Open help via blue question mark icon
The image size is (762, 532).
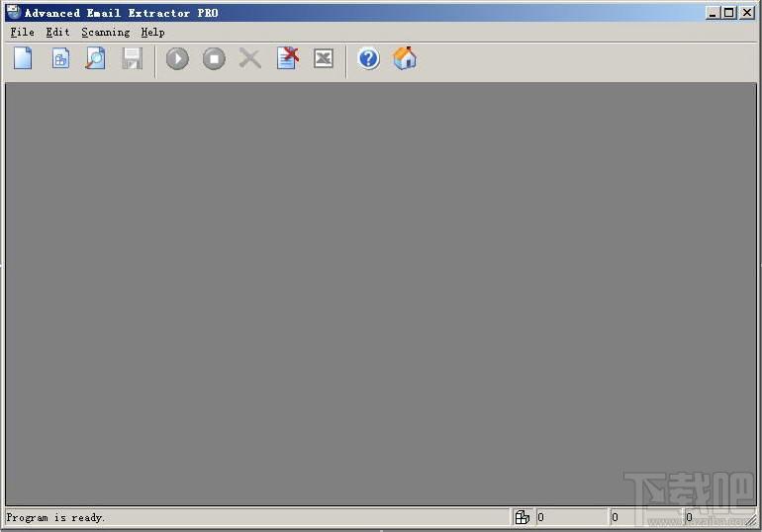pyautogui.click(x=369, y=58)
